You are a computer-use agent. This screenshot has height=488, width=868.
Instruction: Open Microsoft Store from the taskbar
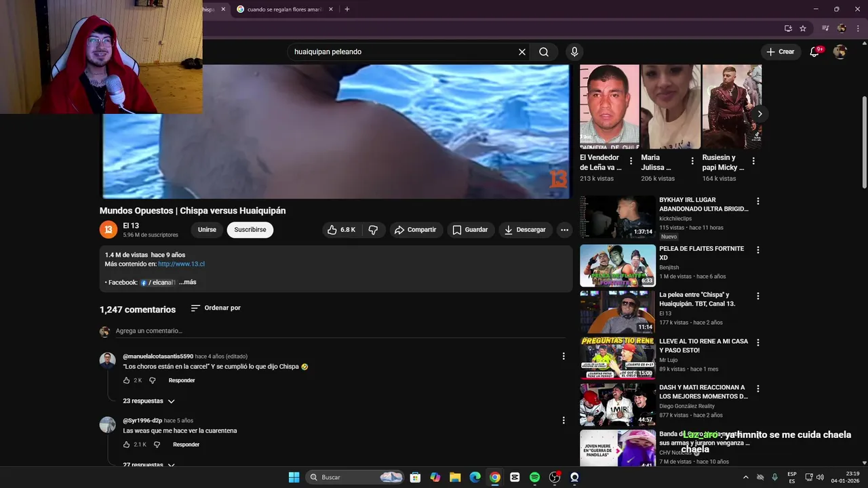coord(415,477)
